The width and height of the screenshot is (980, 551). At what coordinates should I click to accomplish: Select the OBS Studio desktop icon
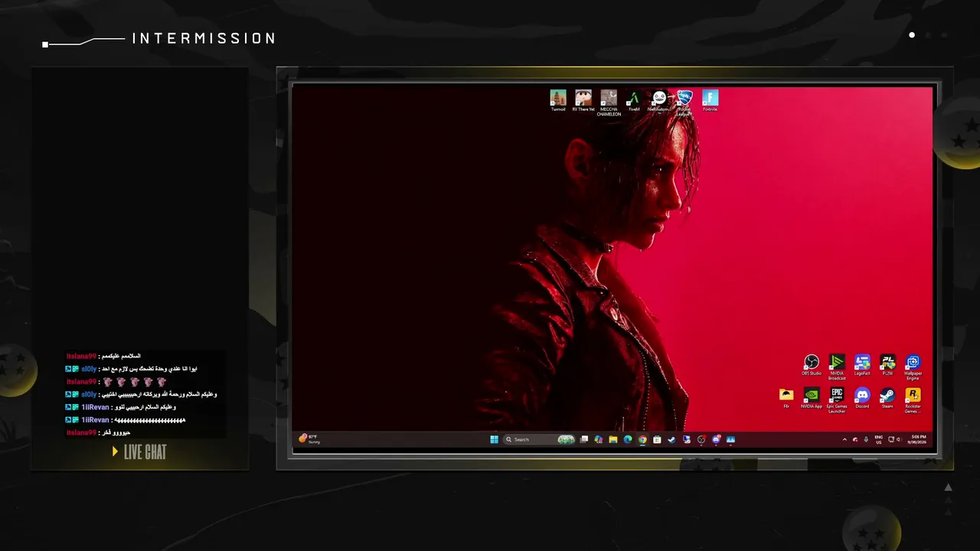812,365
